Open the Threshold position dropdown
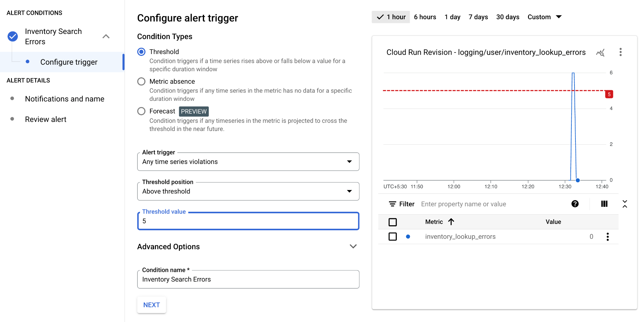The image size is (644, 322). click(x=248, y=191)
